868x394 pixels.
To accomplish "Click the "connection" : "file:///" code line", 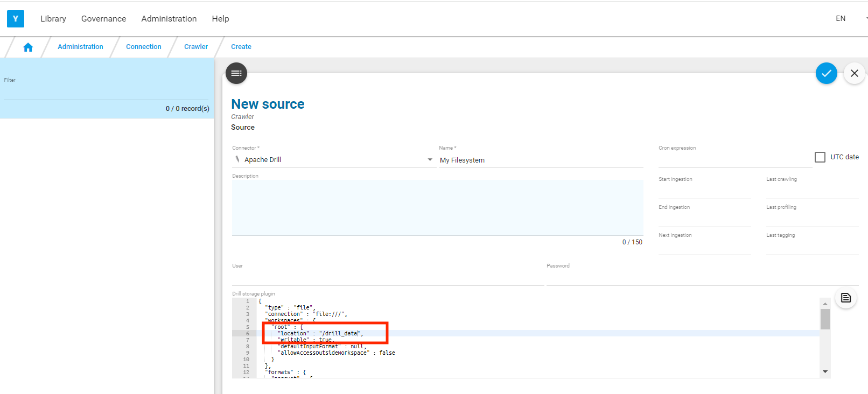I will (x=306, y=314).
